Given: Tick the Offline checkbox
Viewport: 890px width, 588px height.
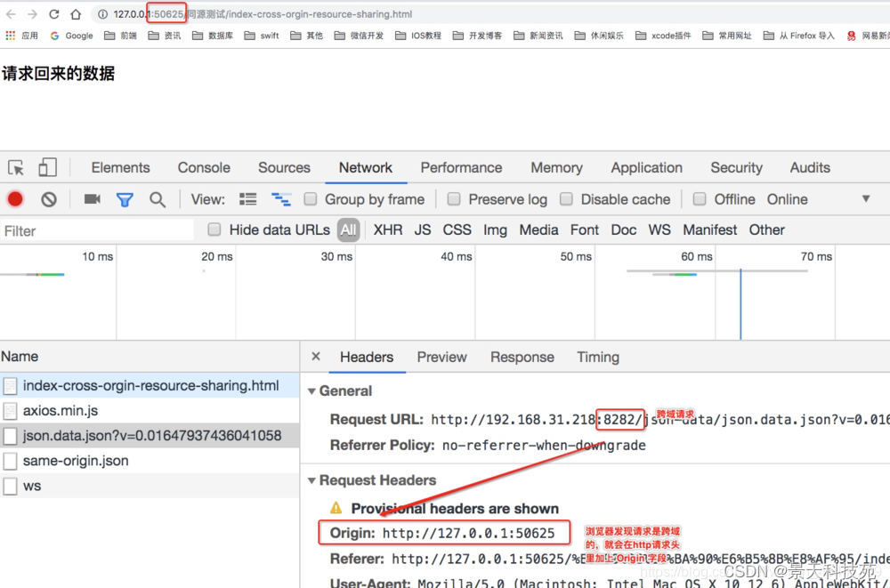Looking at the screenshot, I should [x=700, y=199].
